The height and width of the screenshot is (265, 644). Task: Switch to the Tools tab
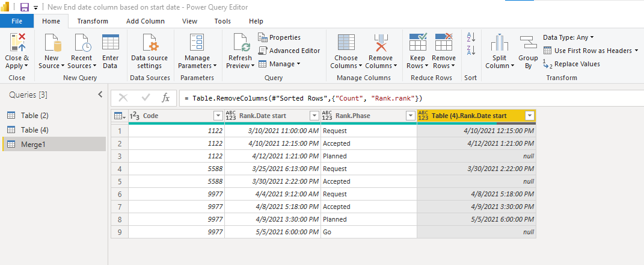coord(222,21)
